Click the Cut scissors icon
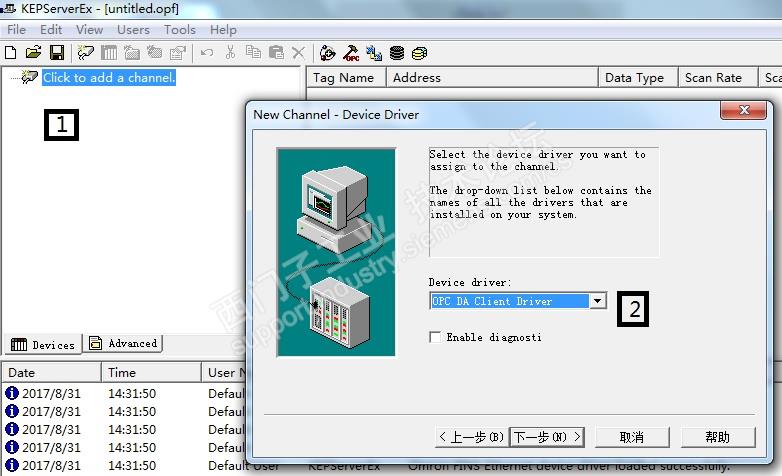 coord(230,52)
